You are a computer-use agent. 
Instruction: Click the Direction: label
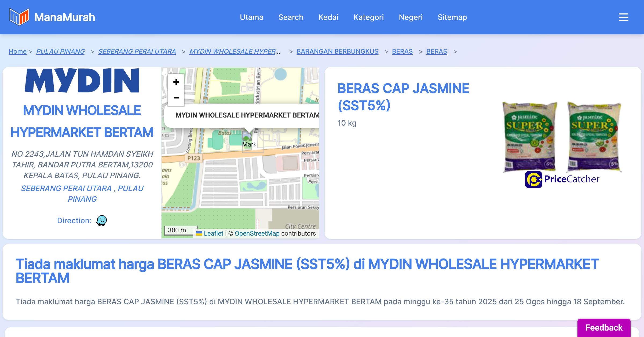pyautogui.click(x=74, y=221)
